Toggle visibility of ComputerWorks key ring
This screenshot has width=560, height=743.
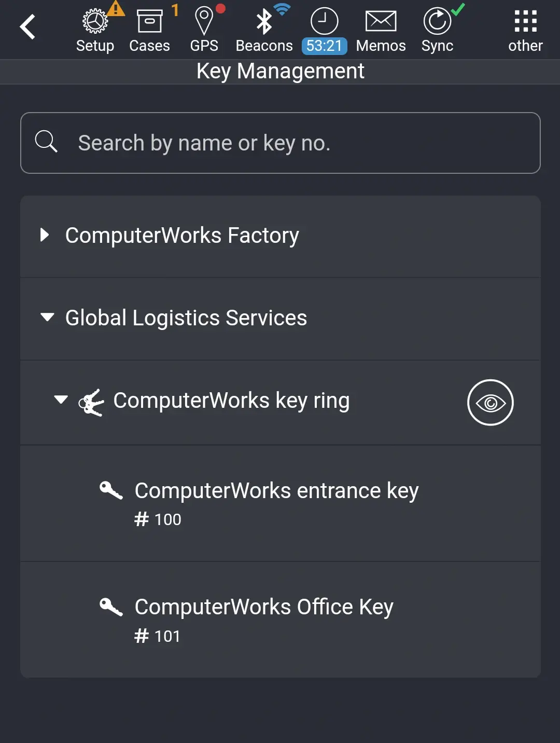pyautogui.click(x=489, y=402)
